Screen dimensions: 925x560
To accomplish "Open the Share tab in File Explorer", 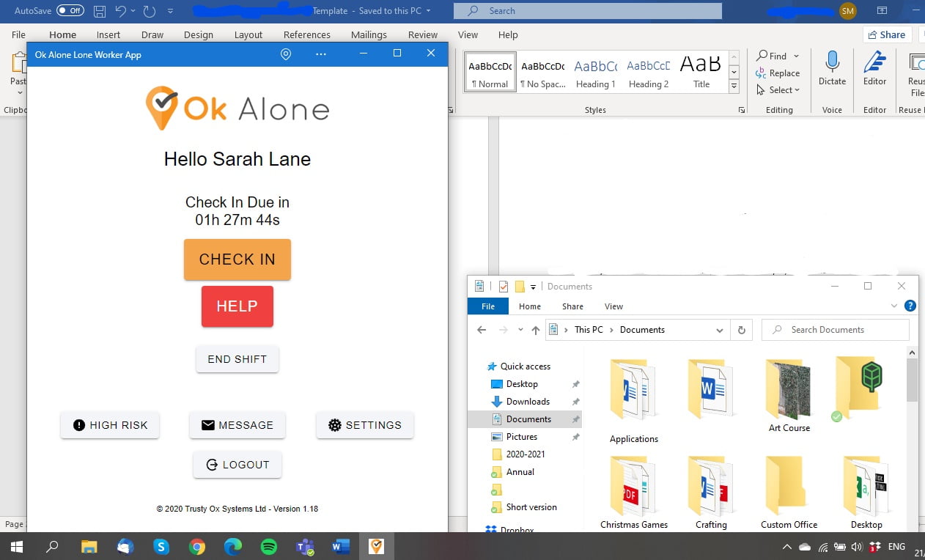I will (x=573, y=306).
